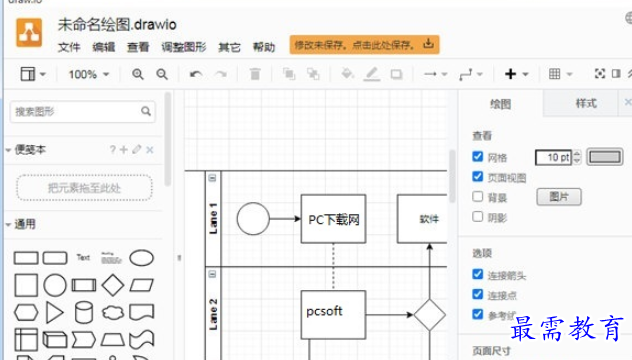This screenshot has width=632, height=360.
Task: Toggle the 阴影 shadow checkbox
Action: coord(478,216)
